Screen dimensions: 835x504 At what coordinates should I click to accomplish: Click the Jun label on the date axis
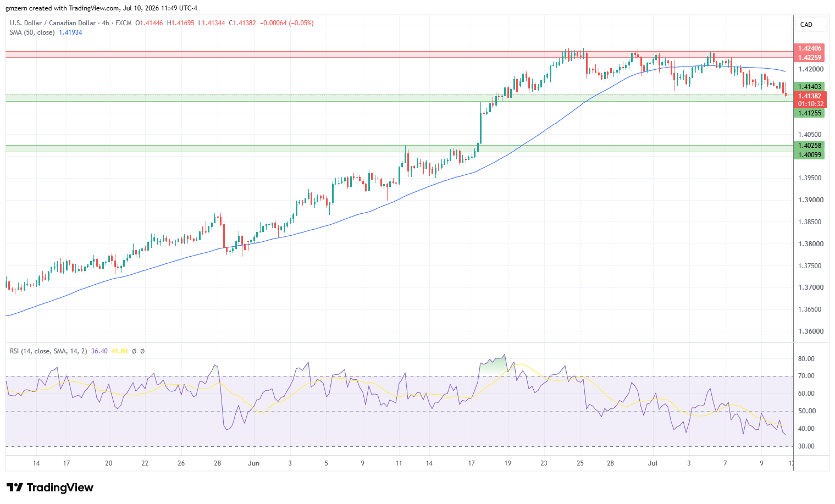point(253,463)
